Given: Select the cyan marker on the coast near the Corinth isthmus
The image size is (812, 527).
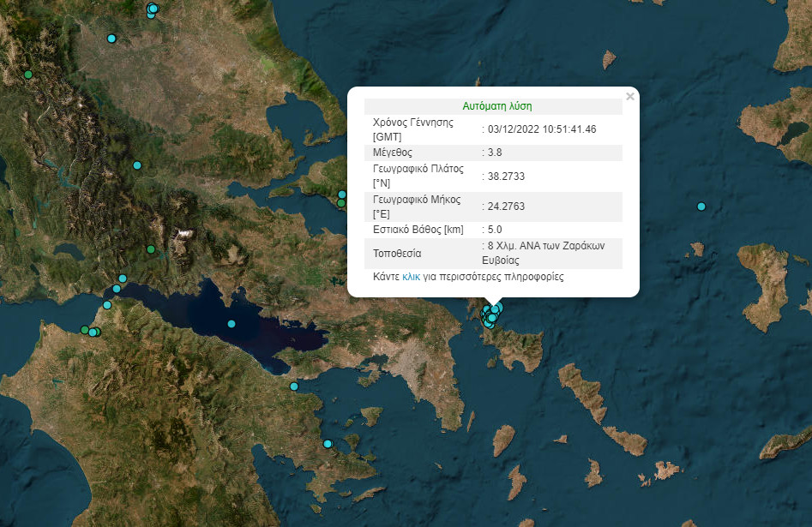Looking at the screenshot, I should coord(294,386).
